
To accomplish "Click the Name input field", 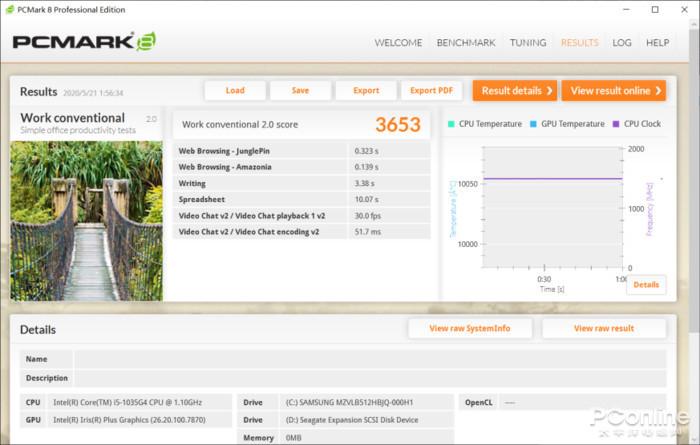I will pyautogui.click(x=371, y=359).
